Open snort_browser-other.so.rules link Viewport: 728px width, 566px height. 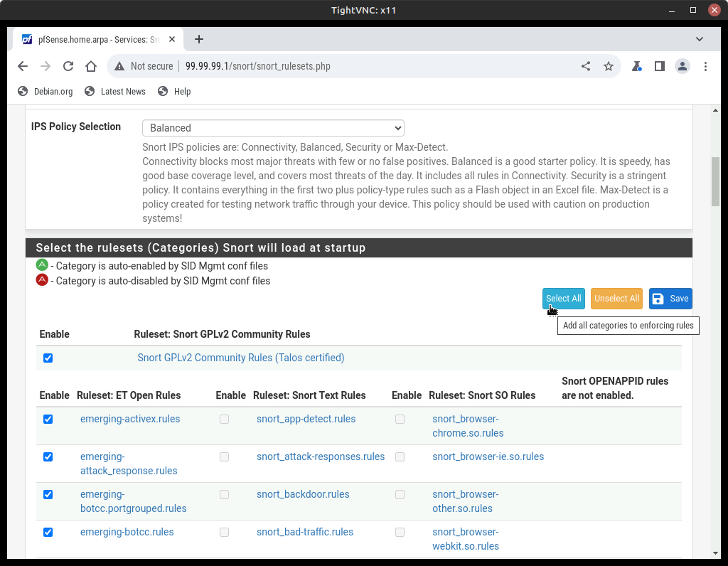tap(465, 501)
